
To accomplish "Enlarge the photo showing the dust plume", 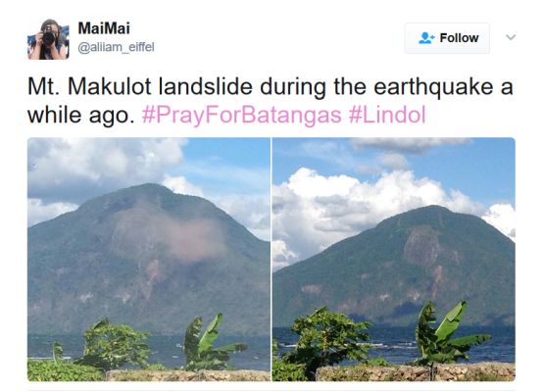I will (149, 259).
